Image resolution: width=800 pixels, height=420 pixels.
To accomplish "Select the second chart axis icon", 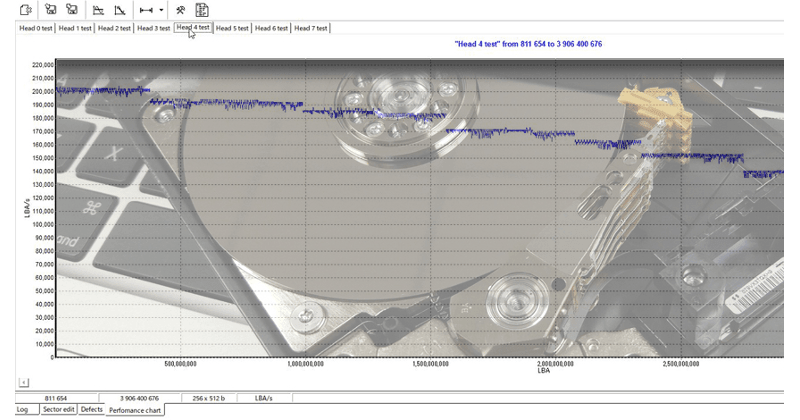I will pos(120,10).
